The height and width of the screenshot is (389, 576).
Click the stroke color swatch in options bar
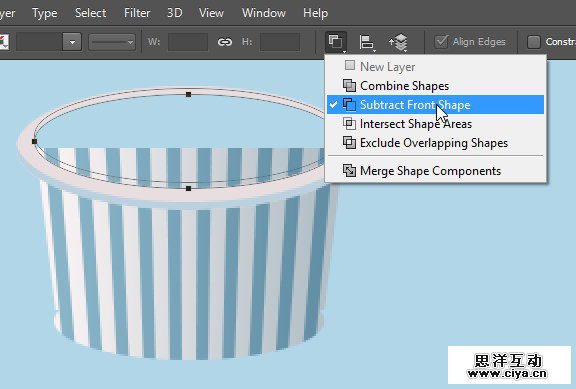click(3, 42)
